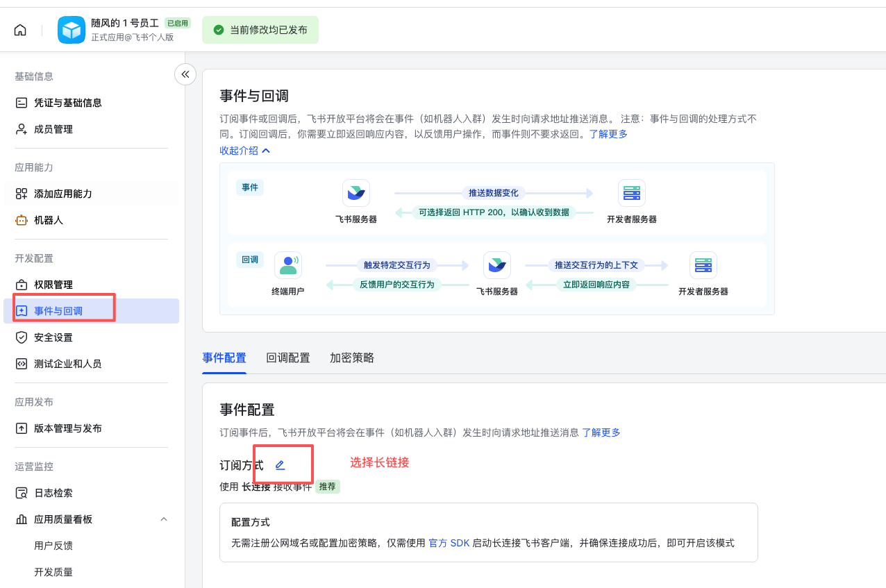Image resolution: width=886 pixels, height=588 pixels.
Task: Click the home icon in top bar
Action: 20,29
